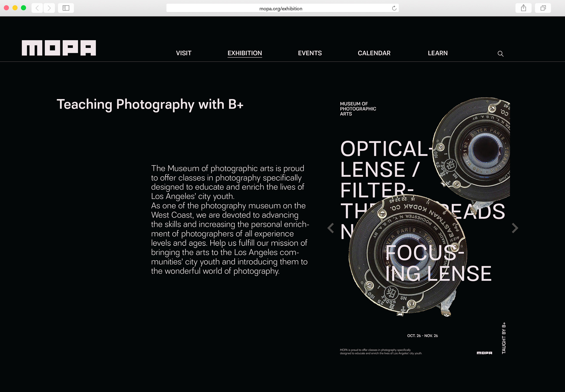Show the previous slide with the left chevron
565x392 pixels.
pos(331,228)
